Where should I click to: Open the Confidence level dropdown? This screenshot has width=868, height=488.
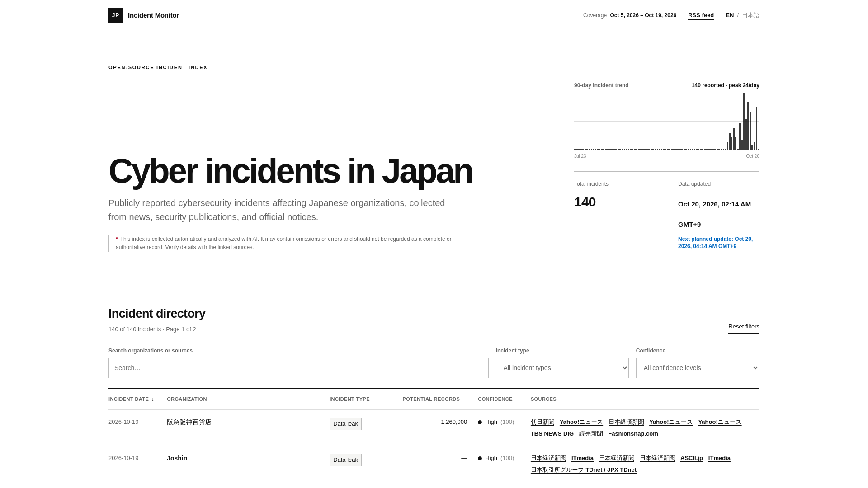click(x=698, y=368)
